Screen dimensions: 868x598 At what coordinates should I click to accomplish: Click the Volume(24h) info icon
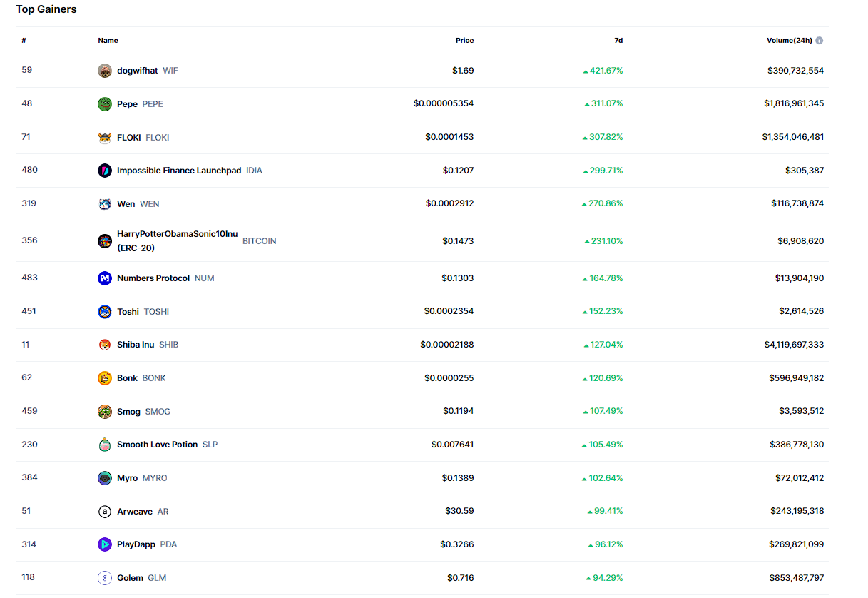(820, 41)
